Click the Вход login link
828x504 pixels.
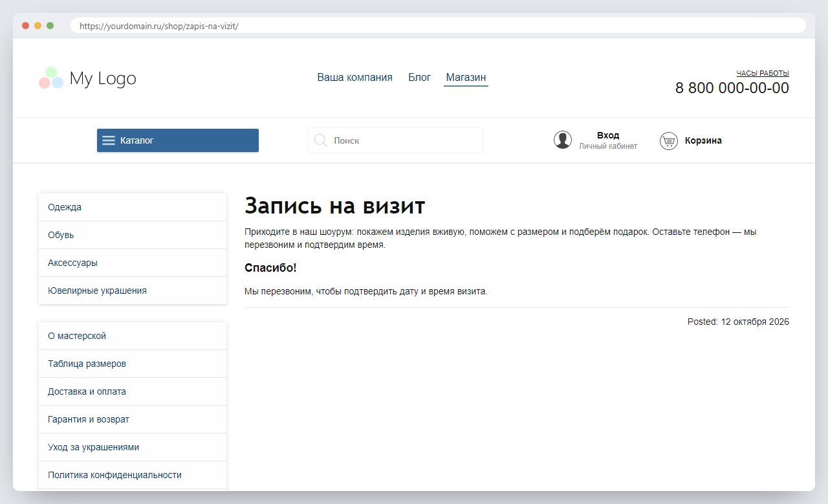608,135
